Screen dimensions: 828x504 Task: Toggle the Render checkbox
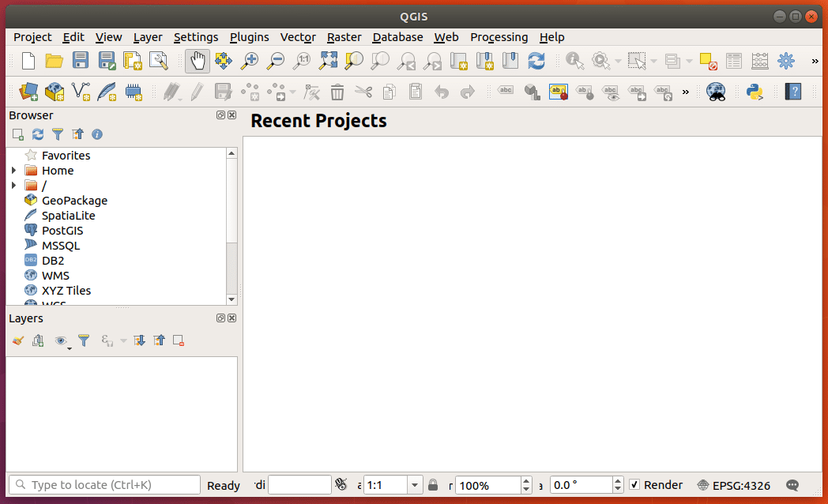634,484
